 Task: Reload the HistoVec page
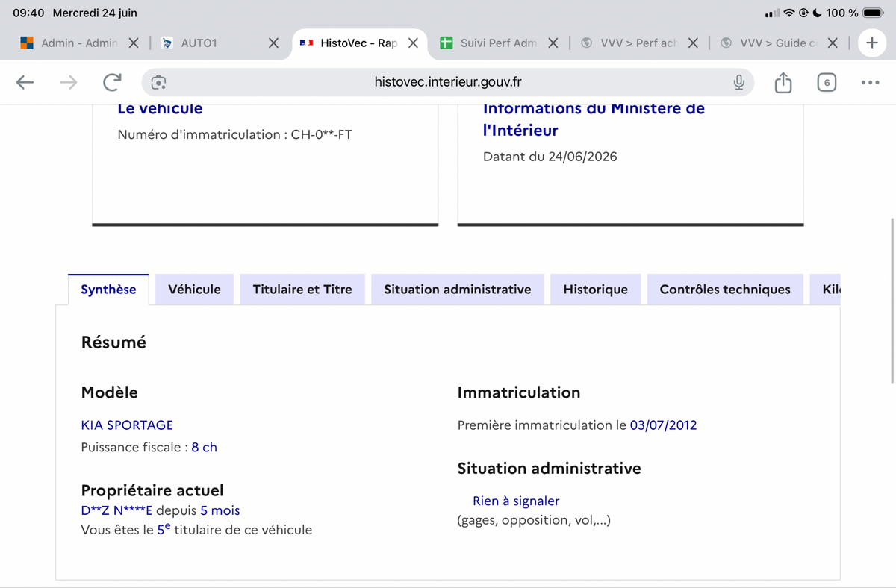click(x=112, y=82)
